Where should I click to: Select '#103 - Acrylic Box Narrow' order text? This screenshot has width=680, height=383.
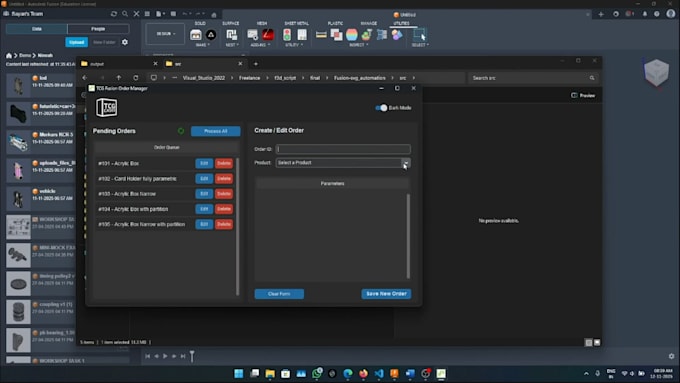point(127,194)
